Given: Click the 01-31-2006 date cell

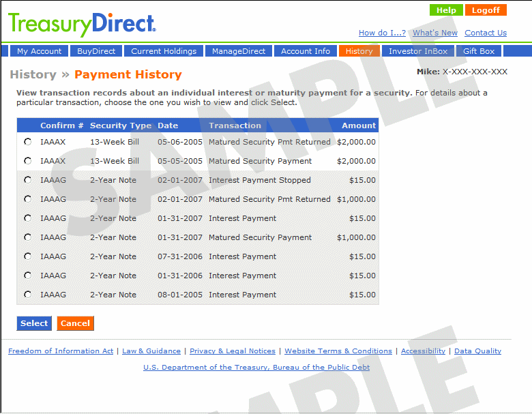Looking at the screenshot, I should pos(180,276).
